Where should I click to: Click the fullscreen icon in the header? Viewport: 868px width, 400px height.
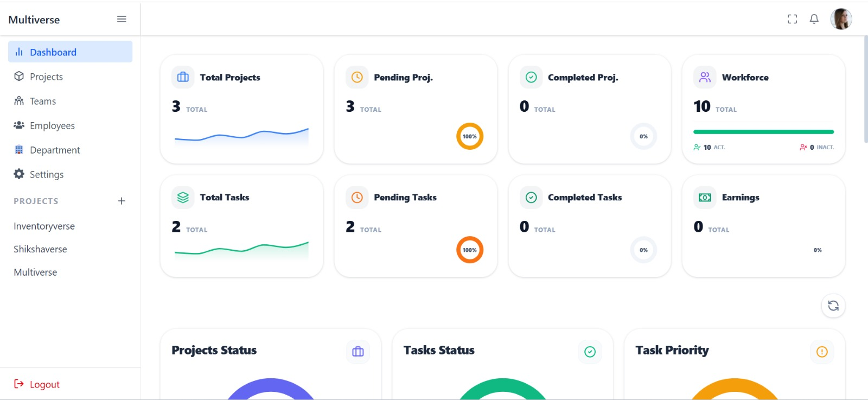click(792, 18)
